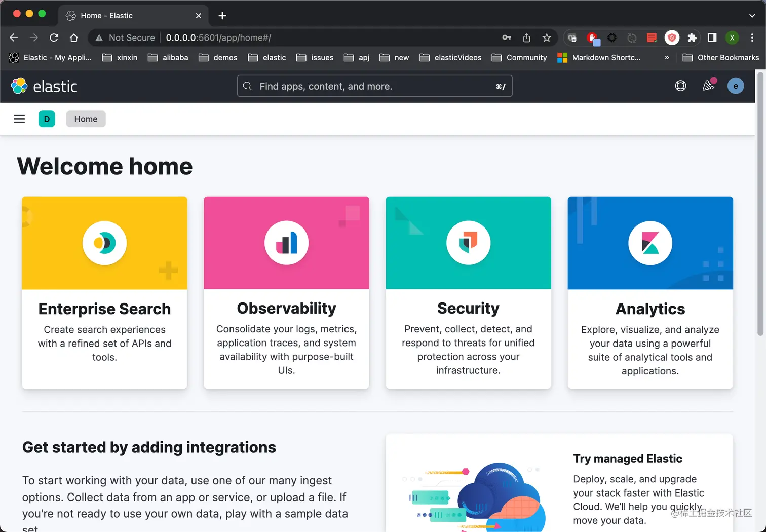Click the 'Try managed Elastic' heading
Viewport: 766px width, 532px height.
pos(628,459)
